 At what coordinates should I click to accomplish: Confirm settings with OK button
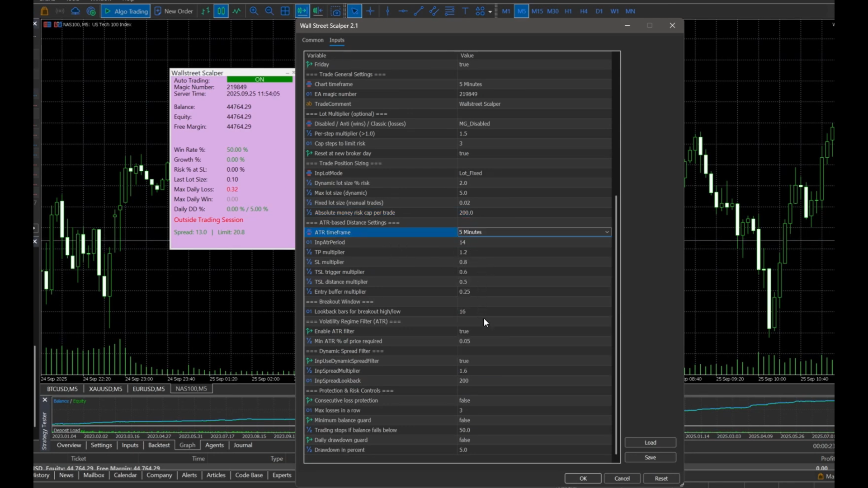pos(583,479)
